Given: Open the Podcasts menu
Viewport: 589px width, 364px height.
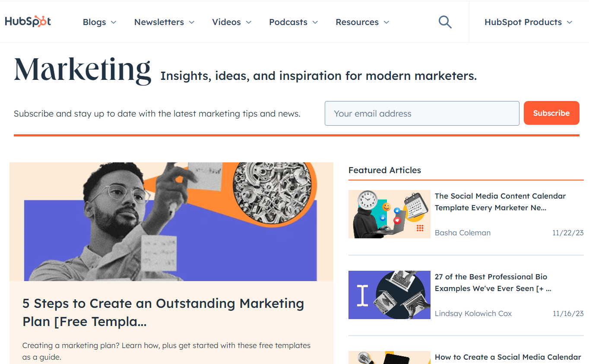Looking at the screenshot, I should click(x=293, y=22).
